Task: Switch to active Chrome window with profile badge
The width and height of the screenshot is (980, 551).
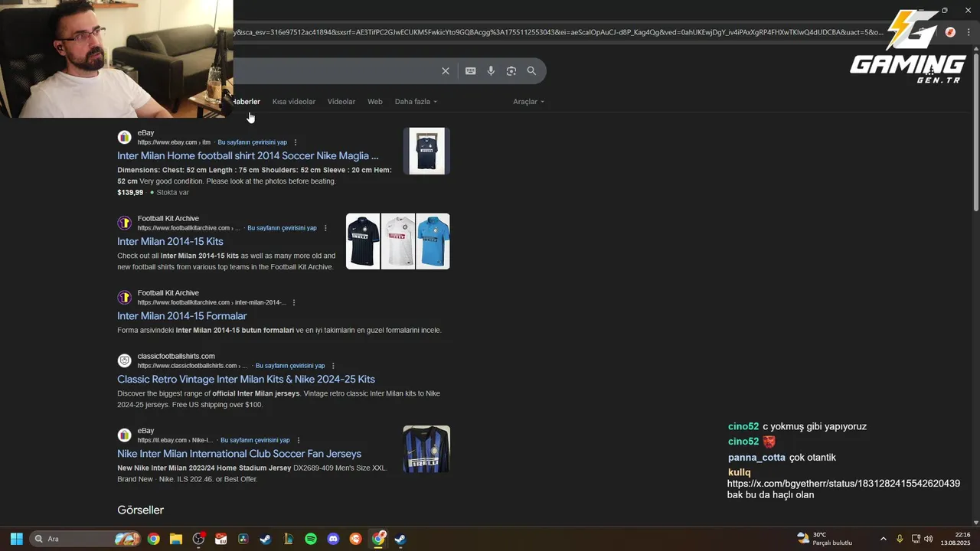Action: pos(378,539)
